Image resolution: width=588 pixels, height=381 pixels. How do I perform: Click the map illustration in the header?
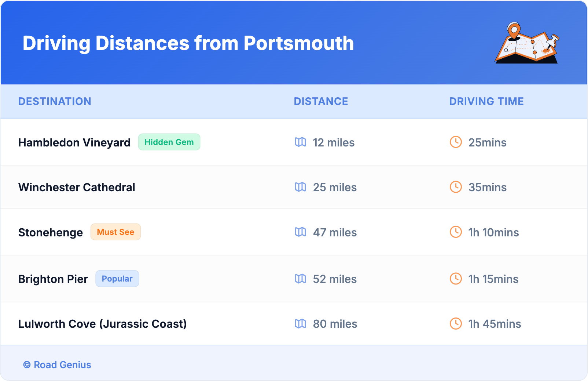click(x=527, y=43)
